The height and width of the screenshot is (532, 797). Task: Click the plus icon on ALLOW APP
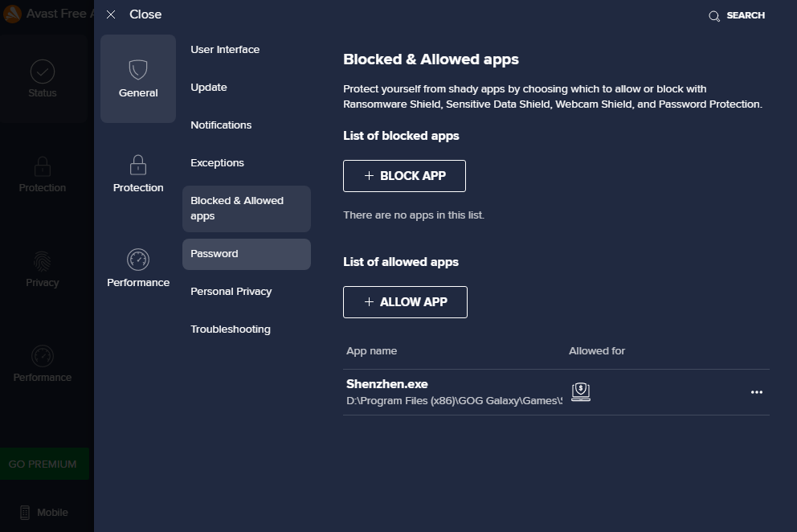pyautogui.click(x=369, y=301)
